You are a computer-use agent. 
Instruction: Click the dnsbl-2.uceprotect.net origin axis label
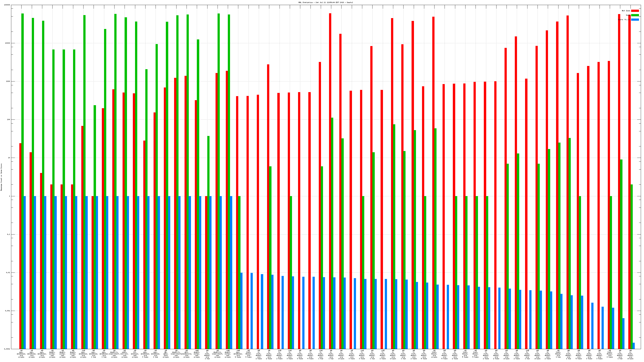pos(218,354)
